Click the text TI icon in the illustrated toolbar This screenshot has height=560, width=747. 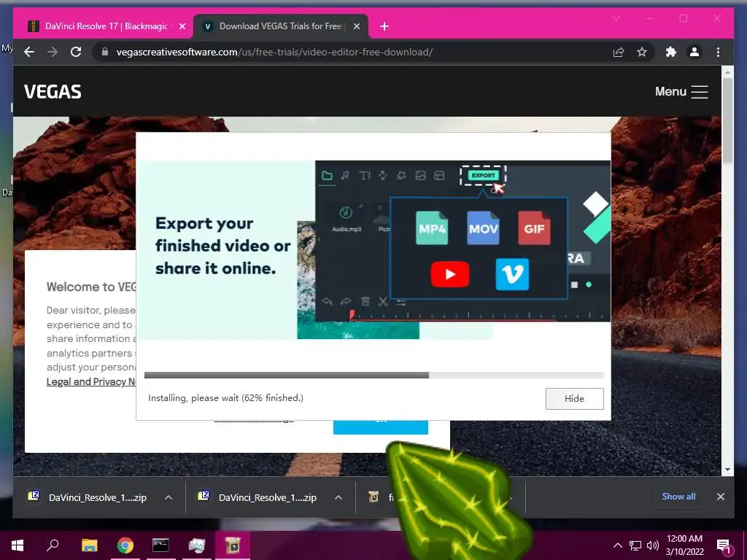365,176
